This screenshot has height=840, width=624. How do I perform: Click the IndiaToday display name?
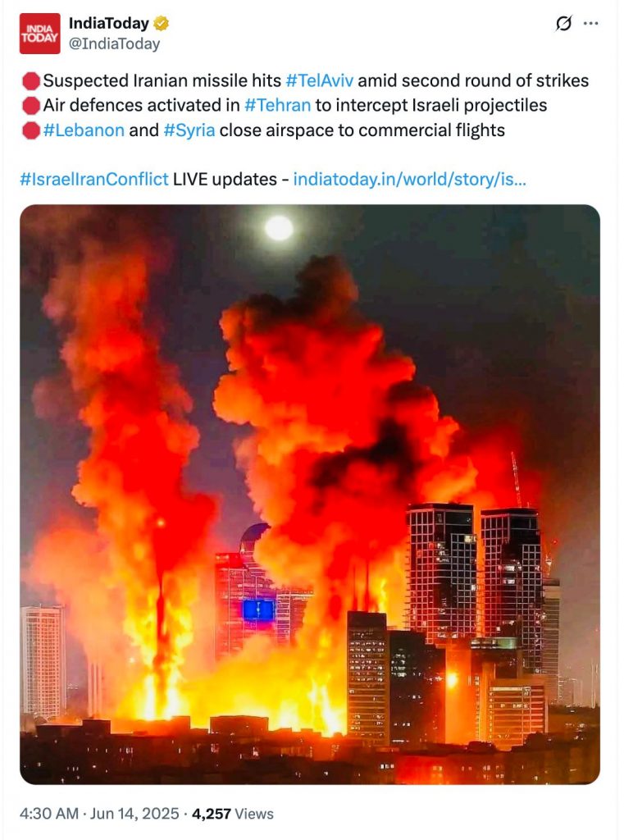[109, 23]
